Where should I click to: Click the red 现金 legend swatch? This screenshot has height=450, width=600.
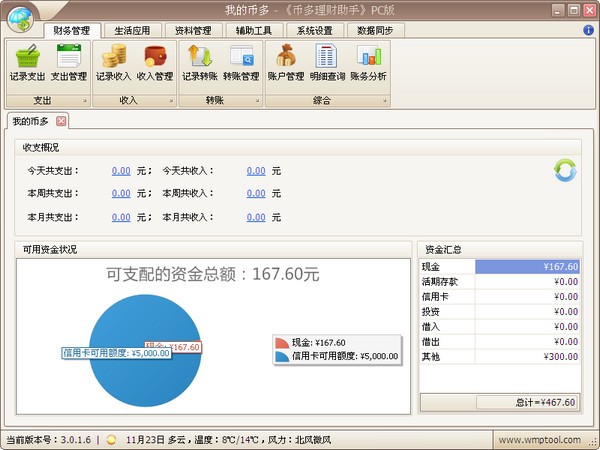tap(282, 343)
